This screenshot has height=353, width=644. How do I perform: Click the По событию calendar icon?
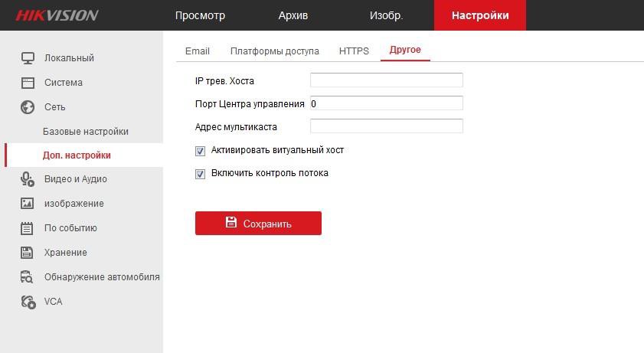[27, 228]
